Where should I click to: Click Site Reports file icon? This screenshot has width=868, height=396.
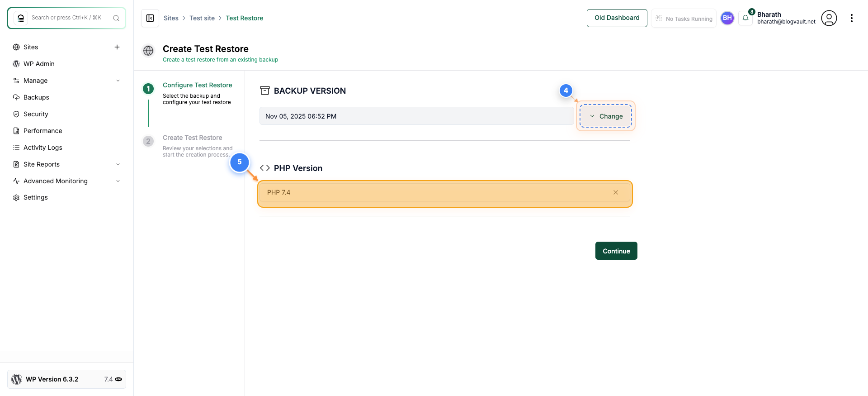[16, 164]
